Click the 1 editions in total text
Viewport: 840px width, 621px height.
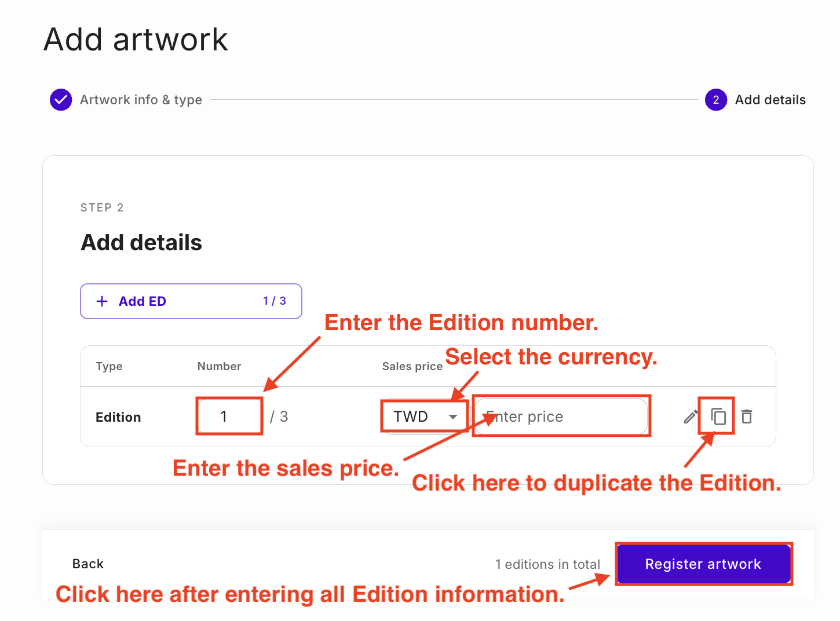click(547, 564)
